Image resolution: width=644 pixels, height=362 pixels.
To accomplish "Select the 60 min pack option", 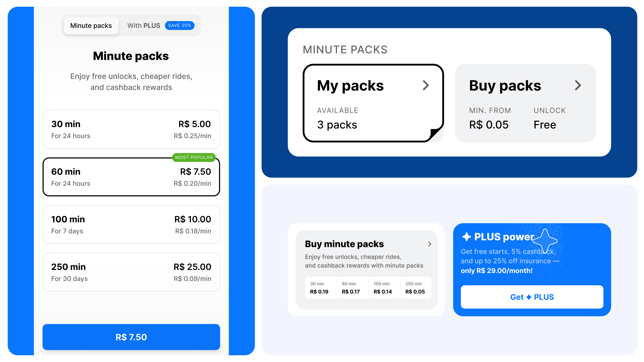I will tap(131, 177).
